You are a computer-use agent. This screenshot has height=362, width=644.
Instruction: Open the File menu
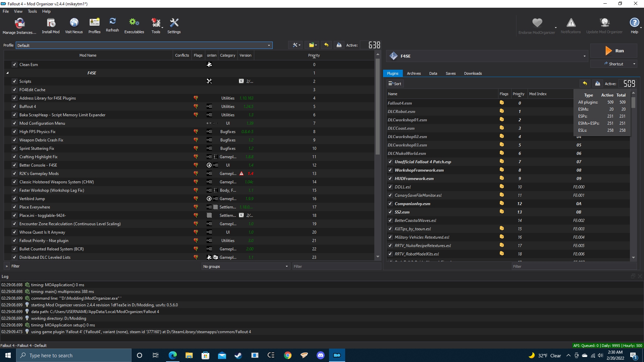pyautogui.click(x=6, y=11)
